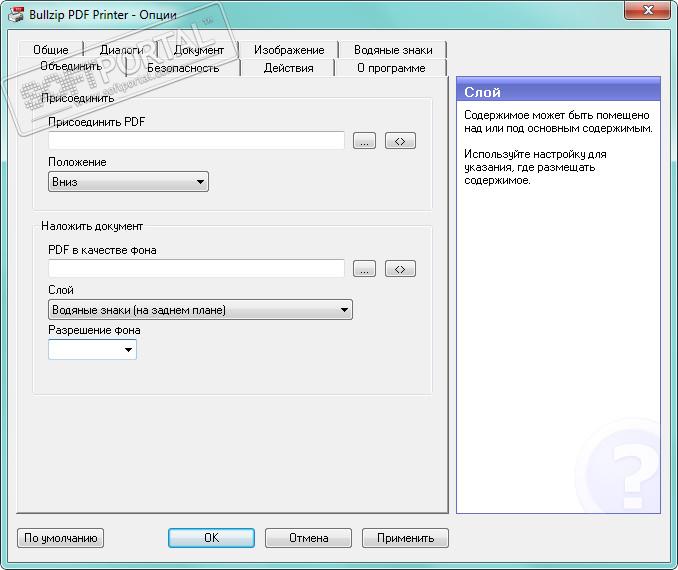Open the Общие tab
Viewport: 678px width, 570px height.
coord(51,50)
